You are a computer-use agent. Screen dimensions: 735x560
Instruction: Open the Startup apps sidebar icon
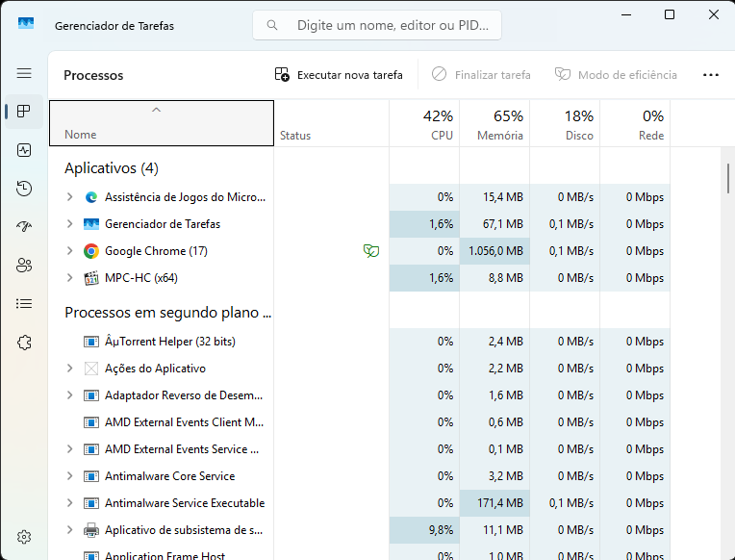point(24,227)
